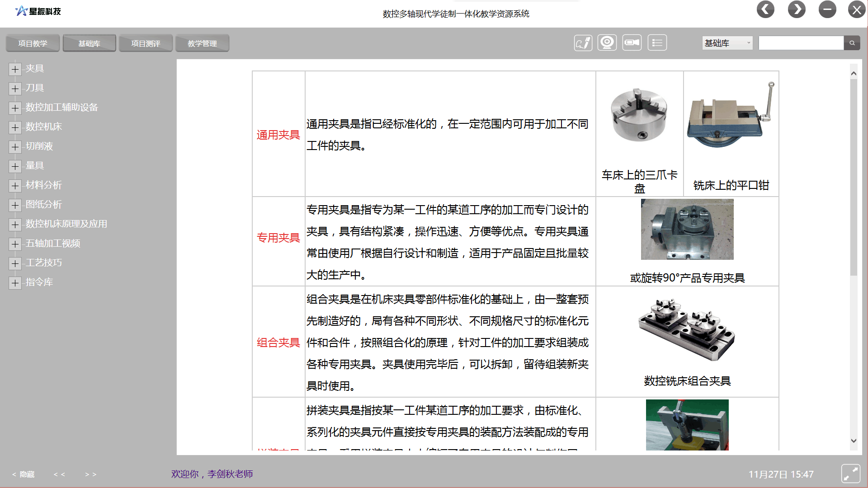Viewport: 868px width, 488px height.
Task: Click the webcam icon in toolbar
Action: pyautogui.click(x=607, y=43)
